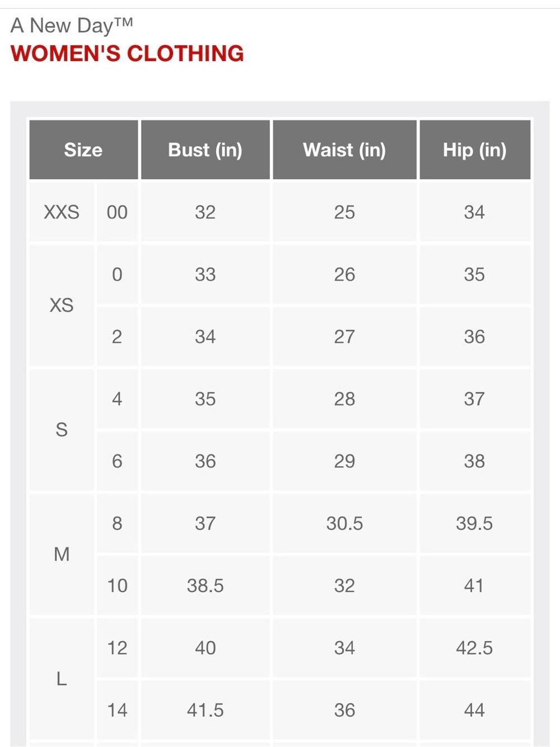Click the A New Day brand title
The height and width of the screenshot is (747, 560).
click(72, 25)
